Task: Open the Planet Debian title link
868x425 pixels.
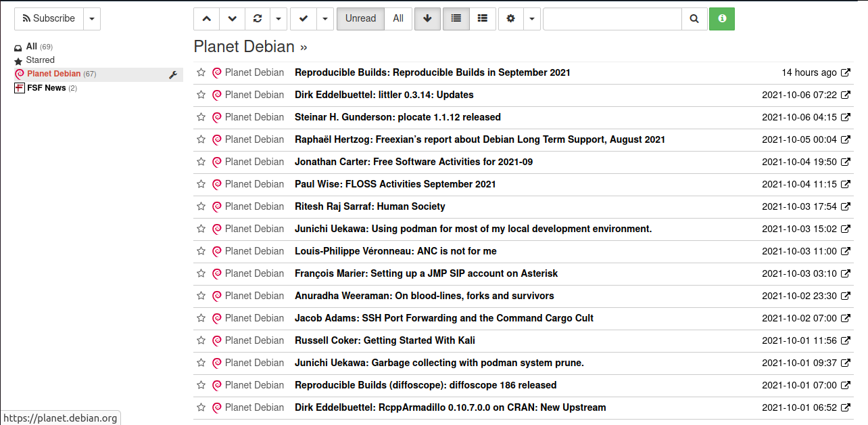Action: [244, 46]
